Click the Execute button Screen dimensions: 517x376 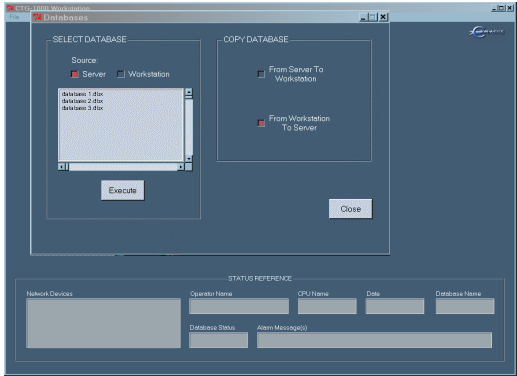pos(123,190)
